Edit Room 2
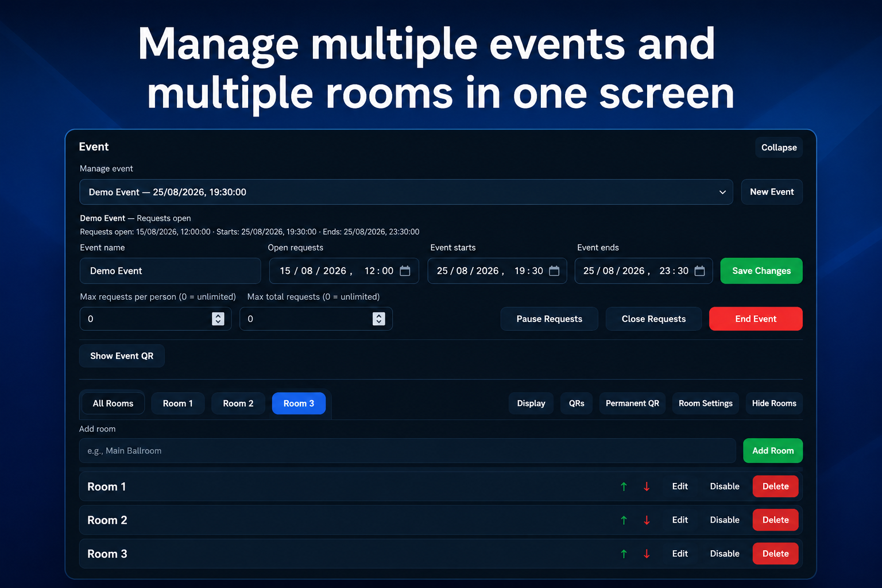The image size is (882, 588). coord(680,520)
